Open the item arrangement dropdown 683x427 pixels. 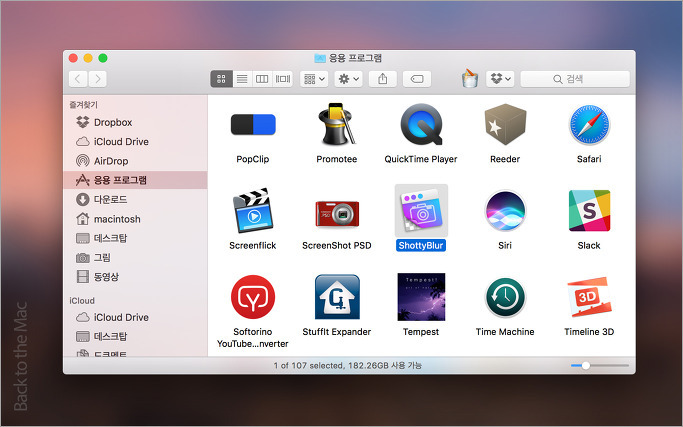point(314,79)
